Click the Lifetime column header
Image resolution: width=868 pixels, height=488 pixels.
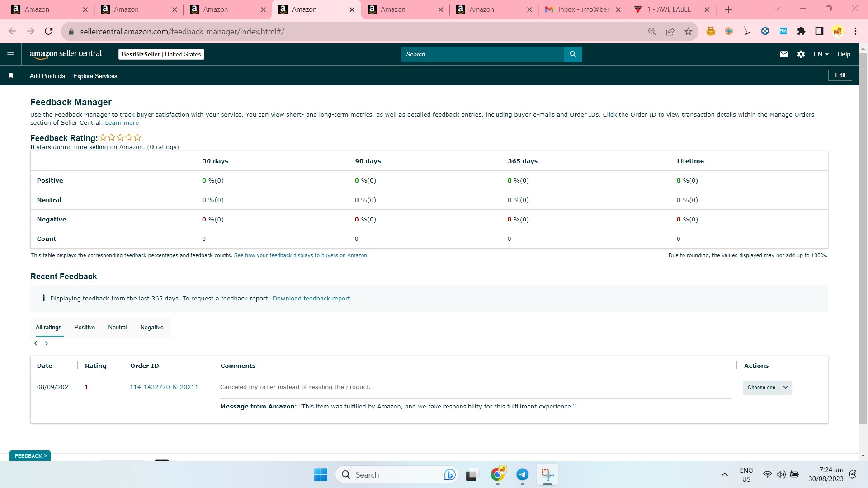(690, 161)
